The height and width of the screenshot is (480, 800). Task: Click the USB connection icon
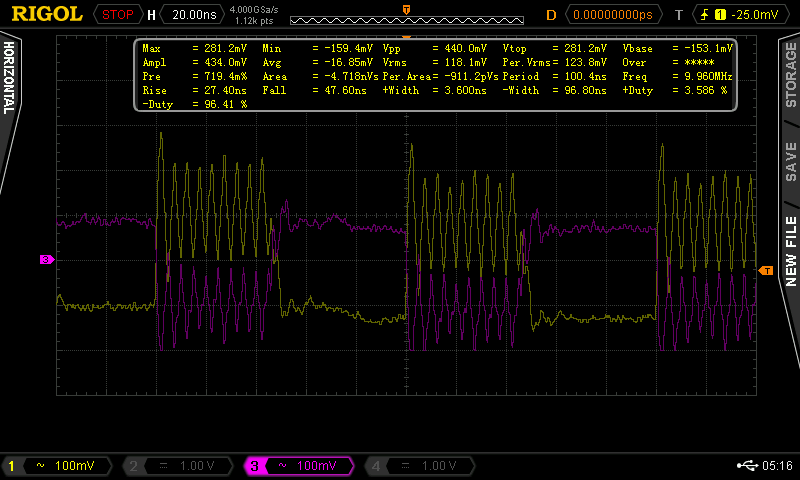click(747, 465)
